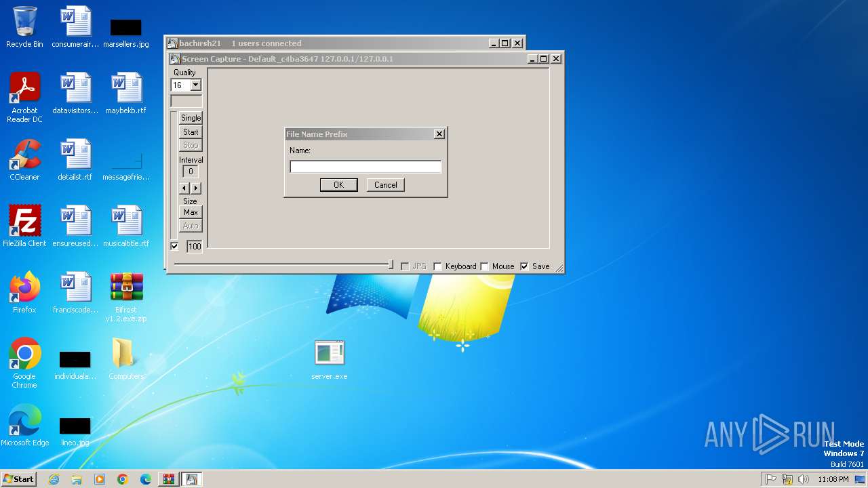Select ensureused document on desktop
Image resolution: width=868 pixels, height=488 pixels.
[x=75, y=226]
